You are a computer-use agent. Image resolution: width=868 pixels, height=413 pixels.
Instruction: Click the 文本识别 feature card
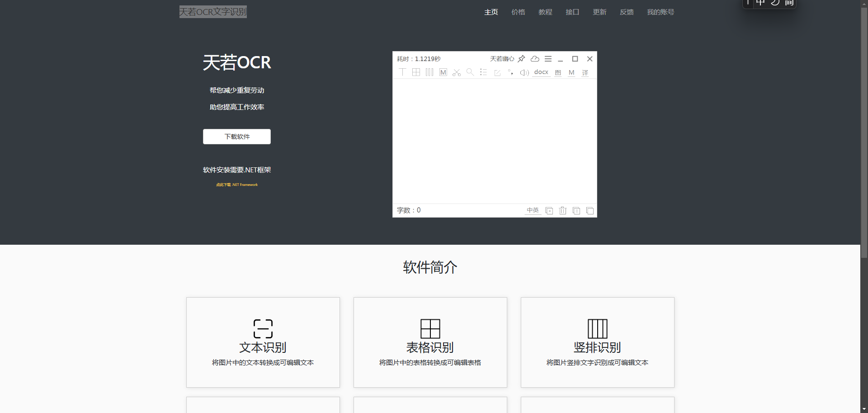coord(263,342)
